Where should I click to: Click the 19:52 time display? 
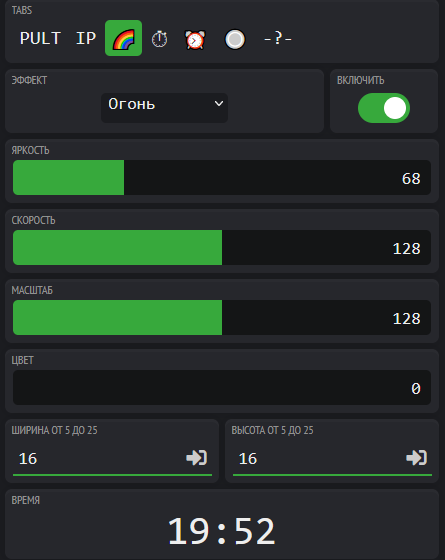(x=221, y=531)
